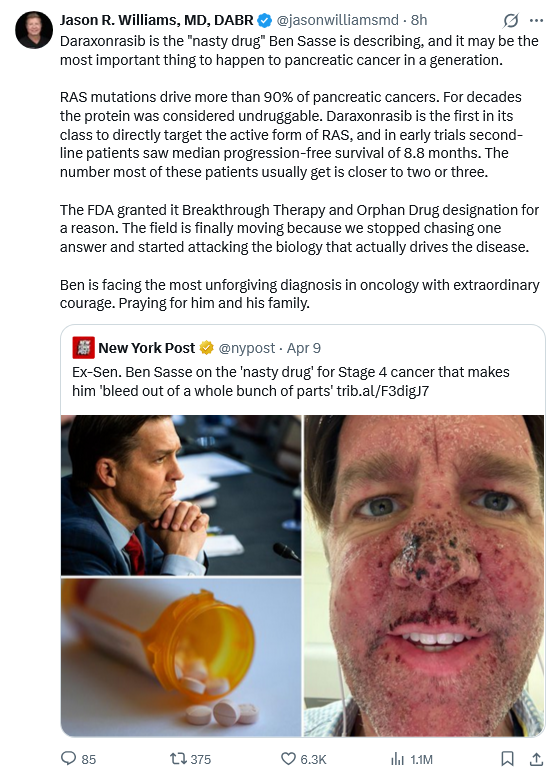Open the orange pill bottle image

(x=181, y=657)
